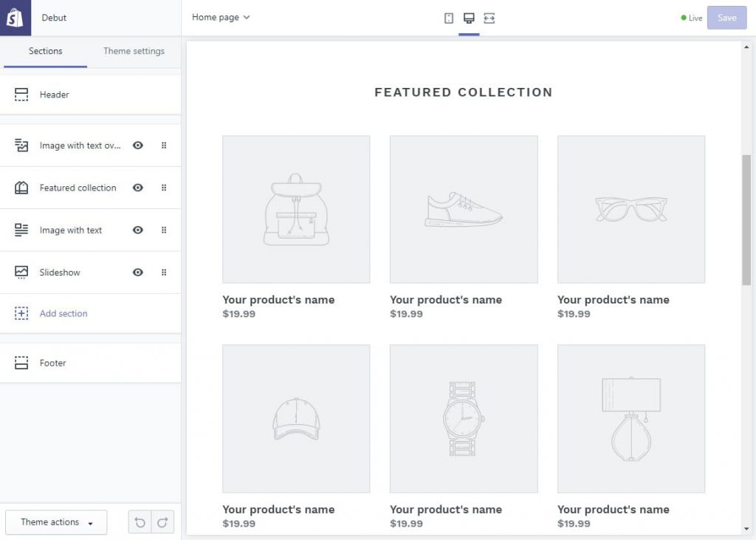This screenshot has width=756, height=540.
Task: Click the preview vertical scrollbar thumb
Action: (746, 219)
